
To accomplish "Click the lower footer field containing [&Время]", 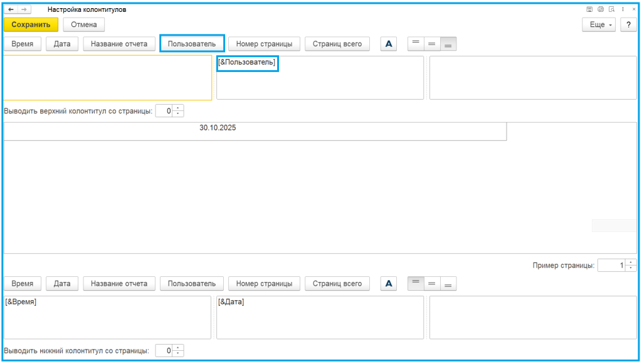I will (x=107, y=318).
